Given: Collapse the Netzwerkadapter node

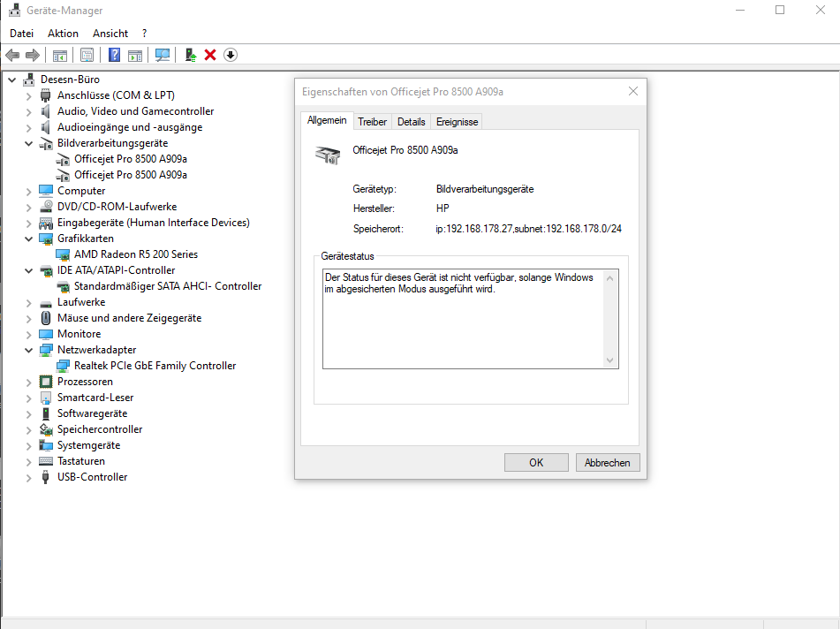Looking at the screenshot, I should pos(29,351).
